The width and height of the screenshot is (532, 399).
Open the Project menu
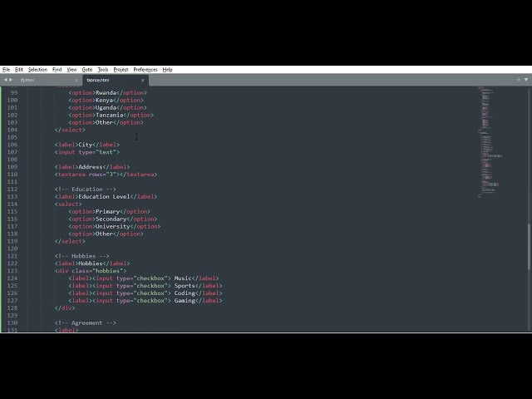pos(121,70)
